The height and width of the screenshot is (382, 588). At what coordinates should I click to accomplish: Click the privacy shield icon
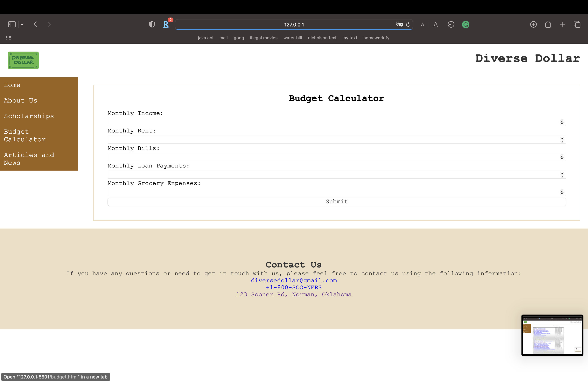152,25
